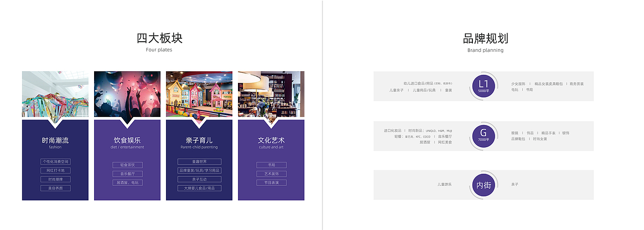Screen dimensions: 644x230
Task: Click 儿童游乐 in the 内街 row
Action: (x=445, y=185)
